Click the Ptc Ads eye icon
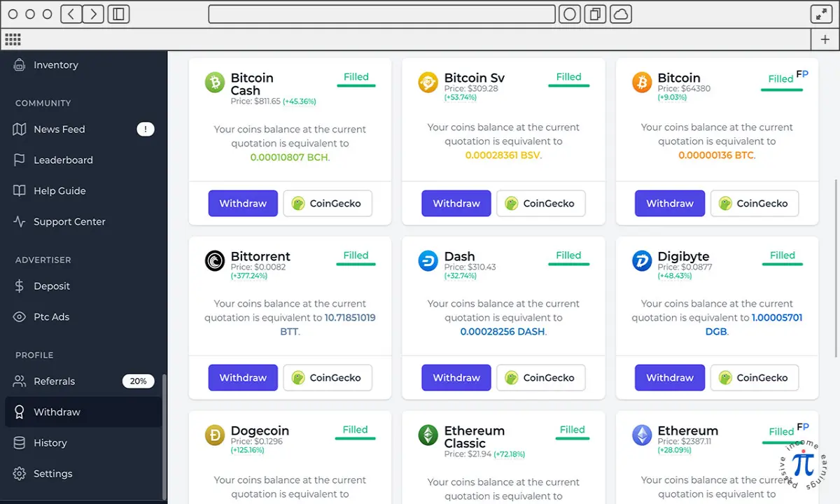Viewport: 840px width, 504px height. tap(20, 316)
